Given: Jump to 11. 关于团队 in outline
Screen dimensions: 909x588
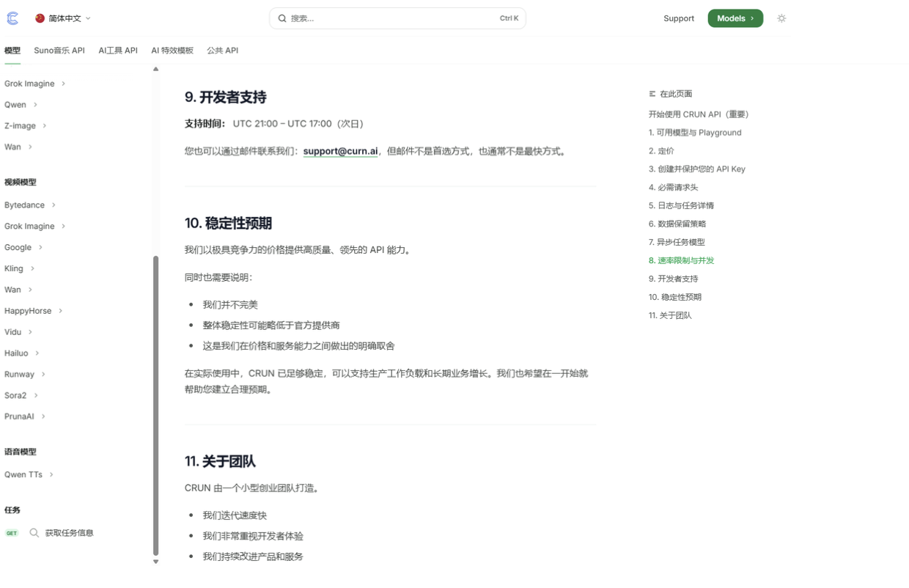Looking at the screenshot, I should click(670, 316).
